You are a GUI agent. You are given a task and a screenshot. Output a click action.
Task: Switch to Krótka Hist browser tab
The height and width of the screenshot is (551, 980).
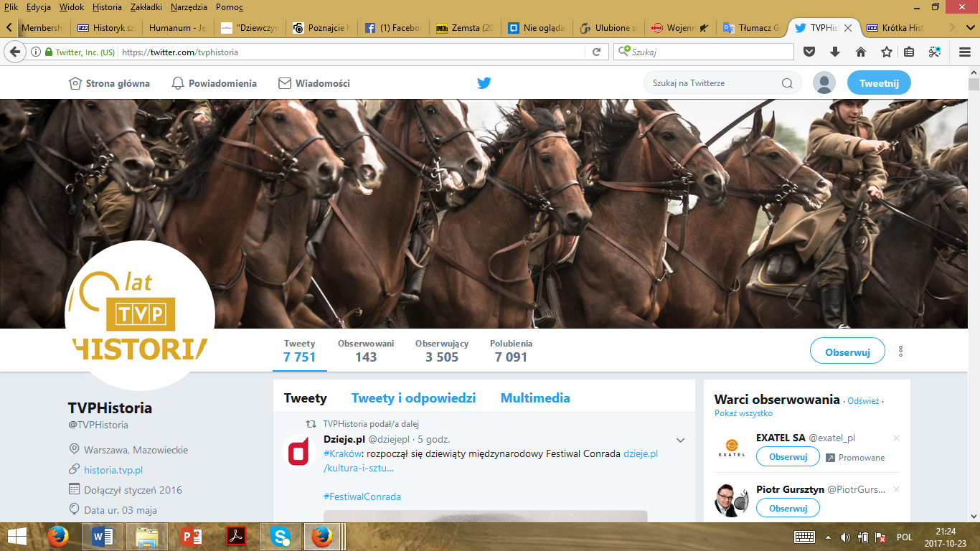tap(897, 28)
